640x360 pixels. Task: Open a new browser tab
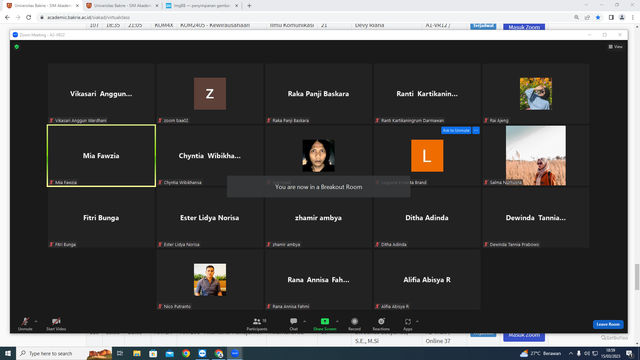(249, 6)
